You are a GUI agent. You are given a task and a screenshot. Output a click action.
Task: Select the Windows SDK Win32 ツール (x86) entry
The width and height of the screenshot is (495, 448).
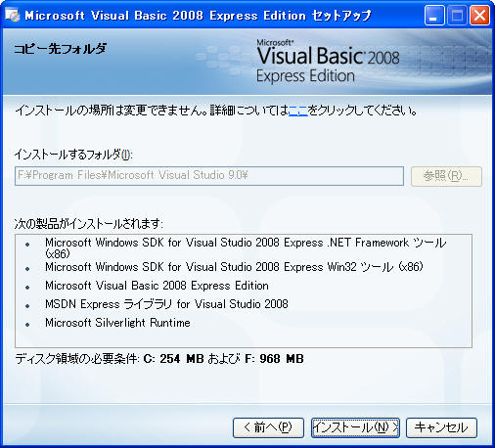coord(234,267)
